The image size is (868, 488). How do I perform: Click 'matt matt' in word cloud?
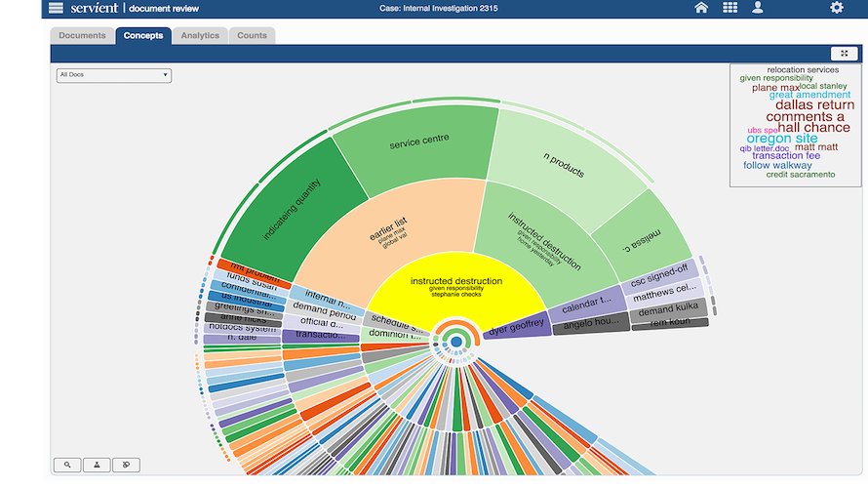(x=816, y=146)
